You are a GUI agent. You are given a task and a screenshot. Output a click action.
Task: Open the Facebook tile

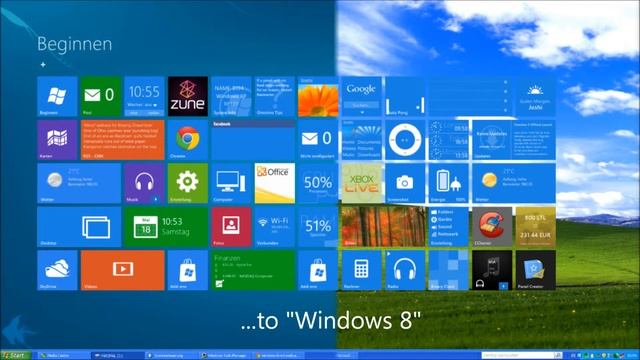253,140
